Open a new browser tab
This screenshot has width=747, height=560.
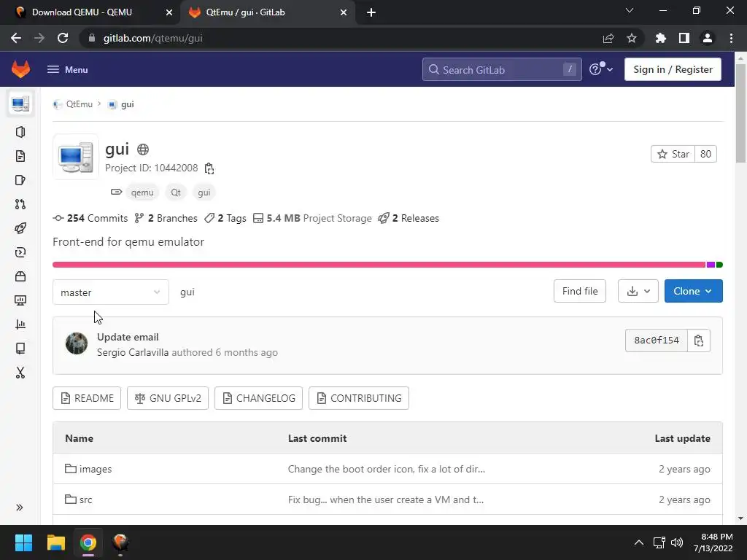pyautogui.click(x=371, y=12)
